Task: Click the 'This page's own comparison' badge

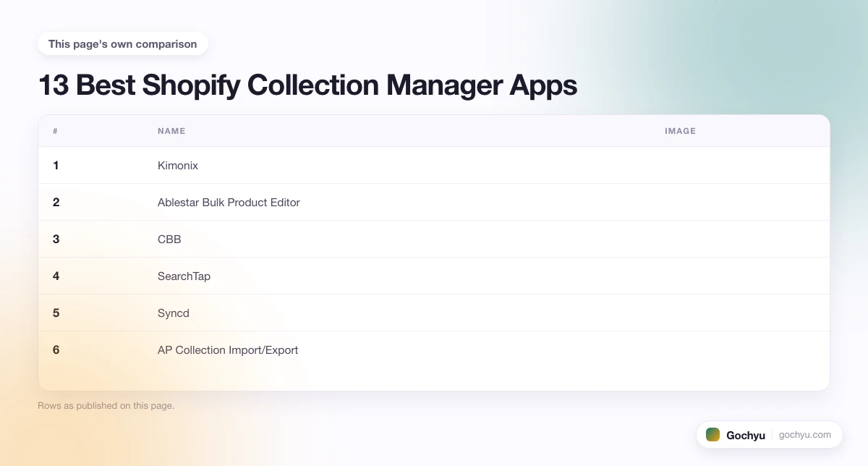Action: pyautogui.click(x=123, y=44)
